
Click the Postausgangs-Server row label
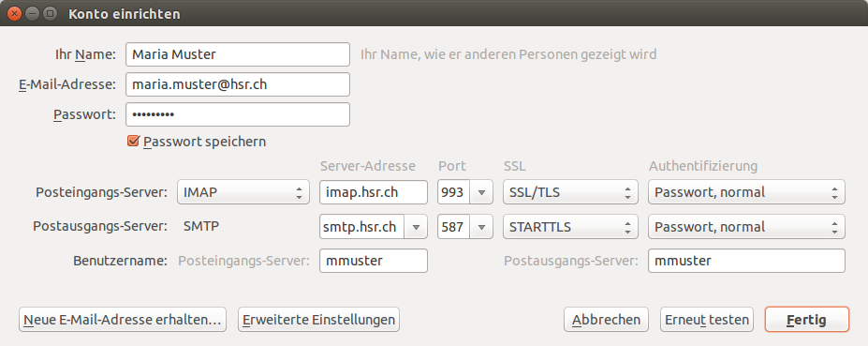[x=100, y=227]
